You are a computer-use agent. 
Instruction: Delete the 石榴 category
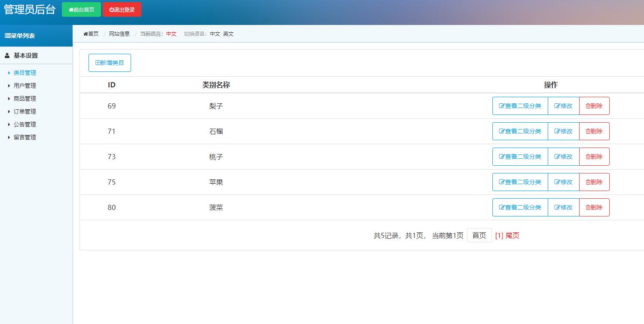click(x=594, y=131)
